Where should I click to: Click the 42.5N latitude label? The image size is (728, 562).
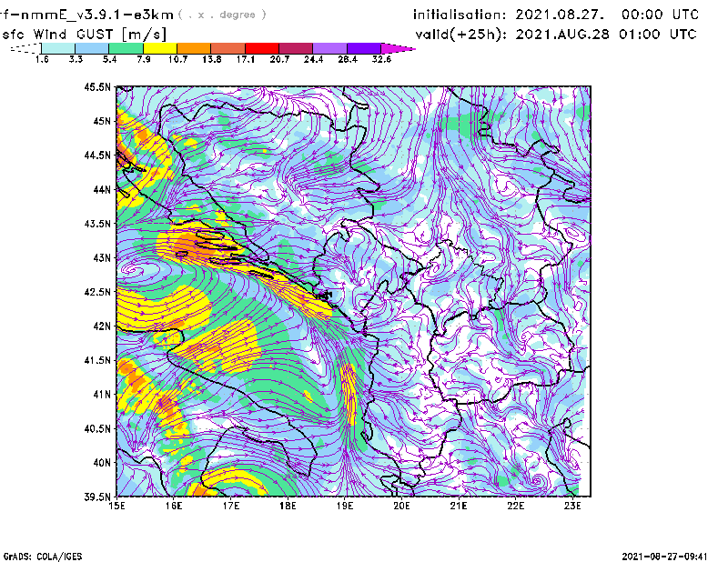97,291
